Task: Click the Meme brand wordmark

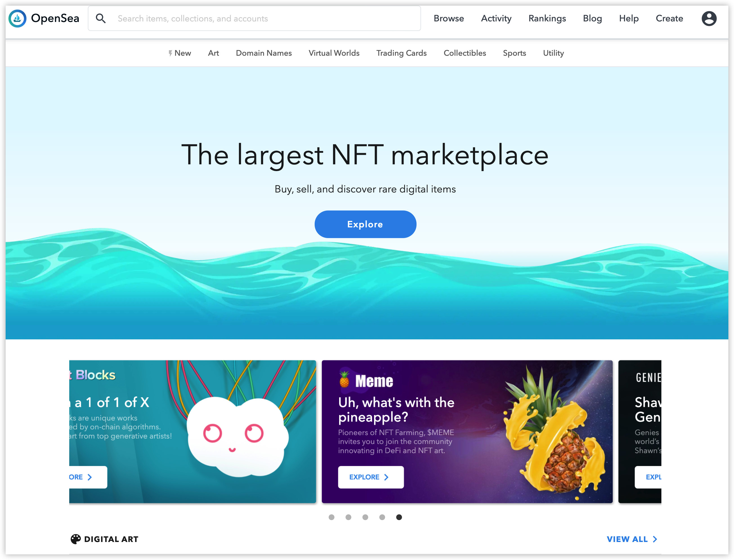Action: click(374, 381)
